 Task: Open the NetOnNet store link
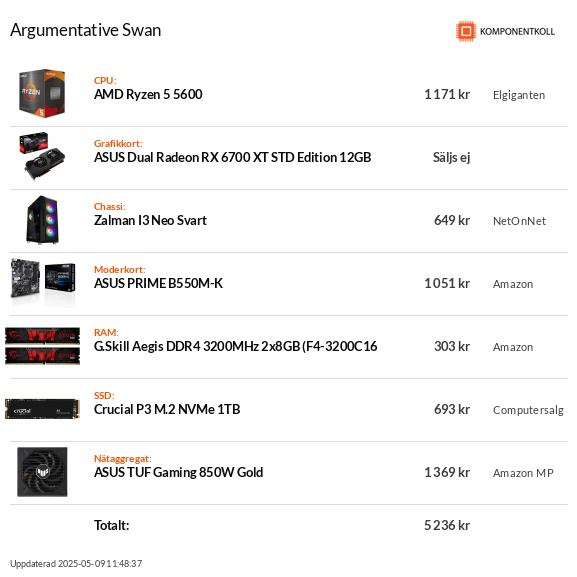point(519,221)
